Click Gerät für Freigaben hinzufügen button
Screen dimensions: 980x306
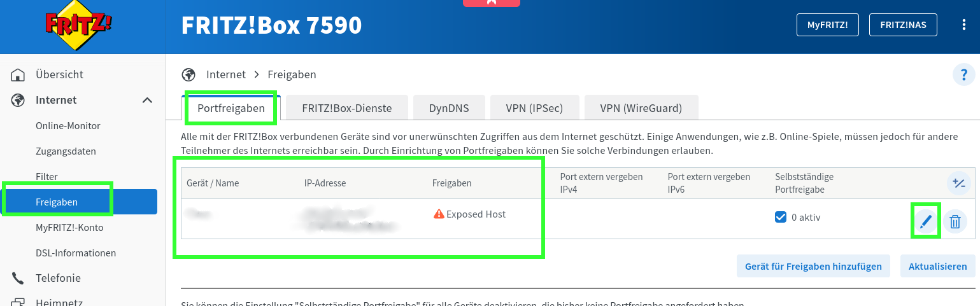(814, 267)
